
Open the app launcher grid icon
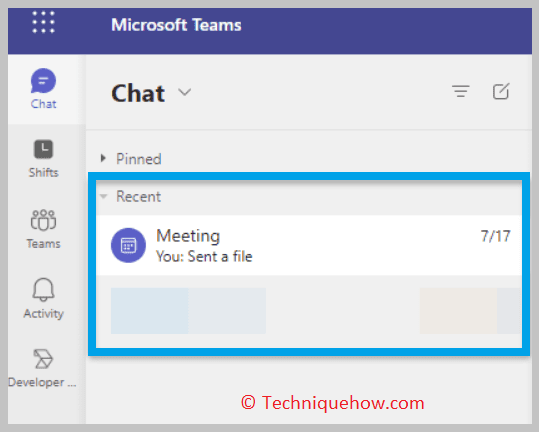pyautogui.click(x=43, y=22)
